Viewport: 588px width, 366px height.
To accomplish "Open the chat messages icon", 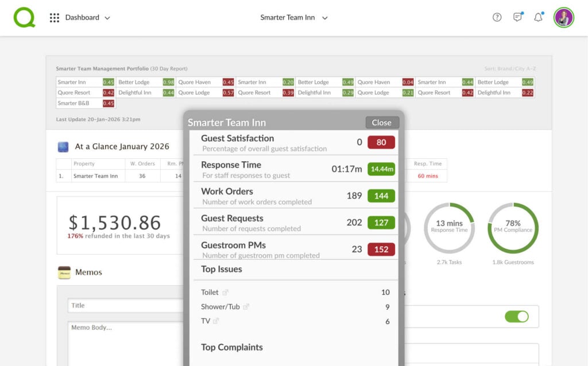I will pos(518,17).
